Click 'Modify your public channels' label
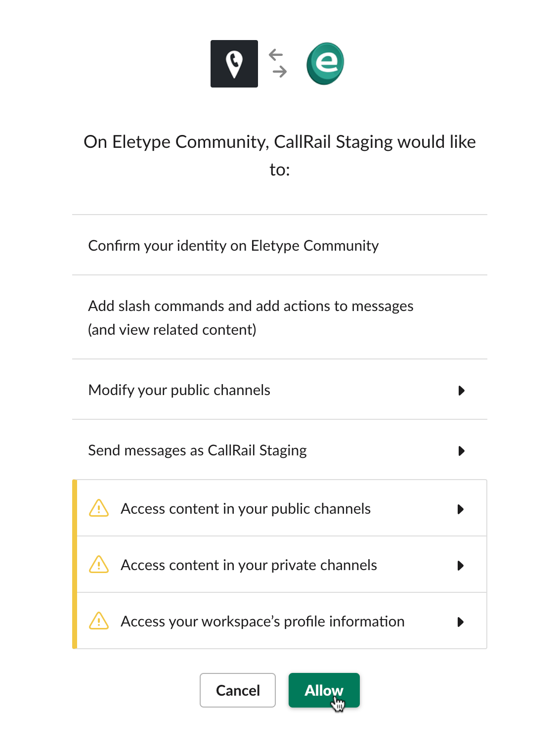 (179, 390)
